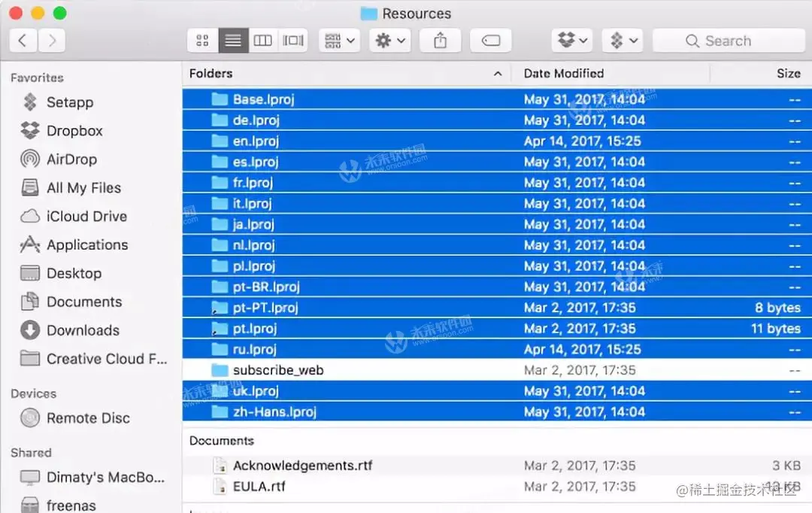This screenshot has width=812, height=513.
Task: Select the nl.lproj folder
Action: [497, 245]
